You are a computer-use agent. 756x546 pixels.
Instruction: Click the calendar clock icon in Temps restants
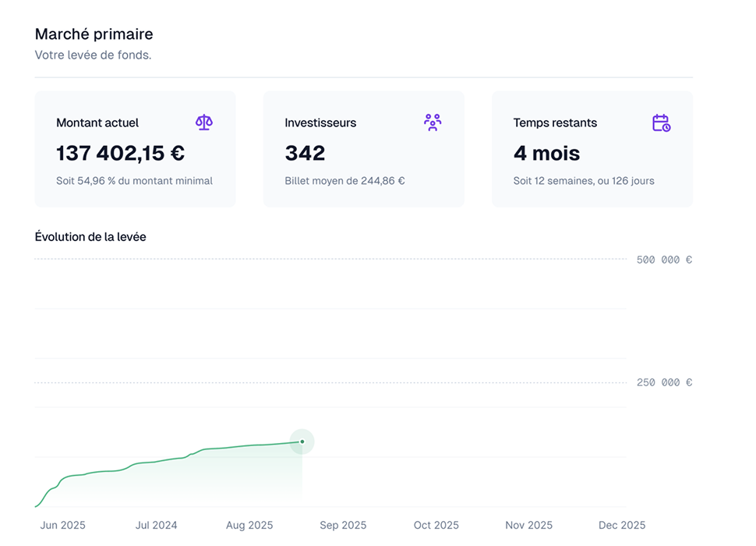click(661, 122)
